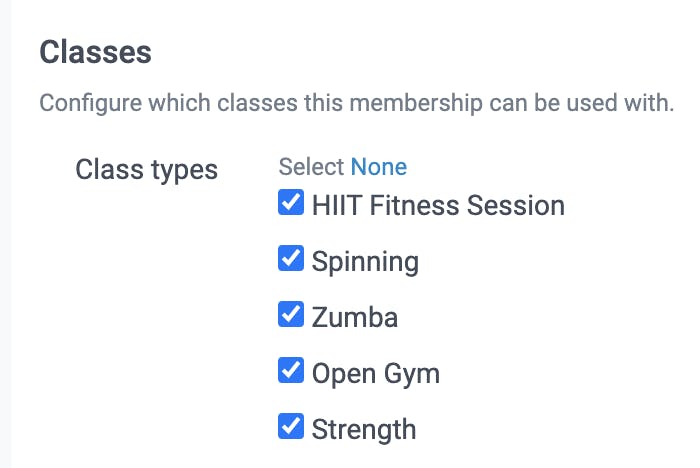
Task: Click the Open Gym label text
Action: [x=376, y=374]
